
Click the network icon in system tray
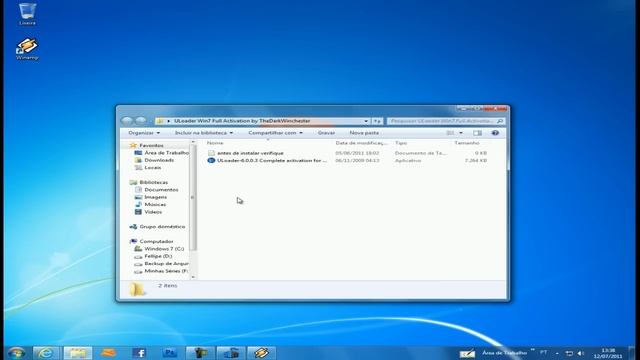pos(569,353)
